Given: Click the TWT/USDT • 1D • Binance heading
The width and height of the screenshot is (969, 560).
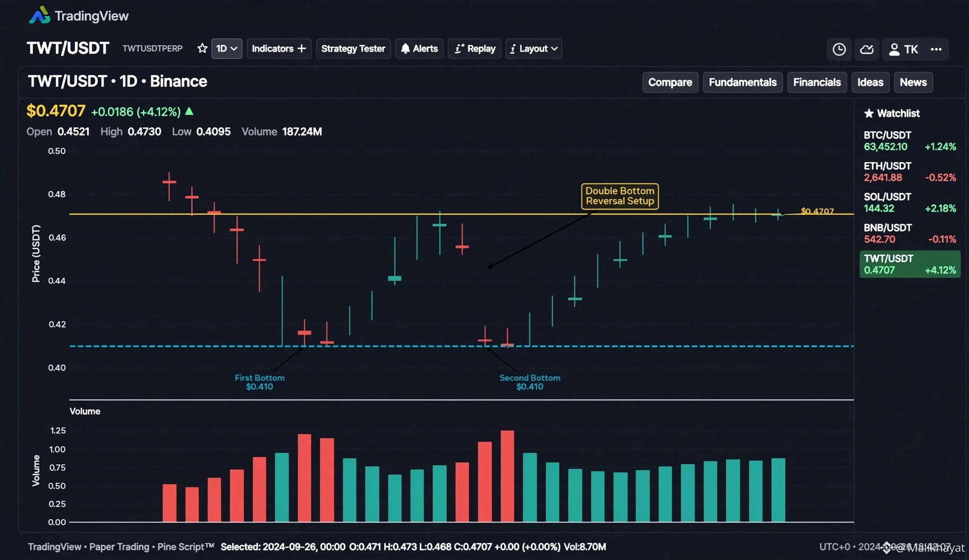Looking at the screenshot, I should tap(117, 81).
